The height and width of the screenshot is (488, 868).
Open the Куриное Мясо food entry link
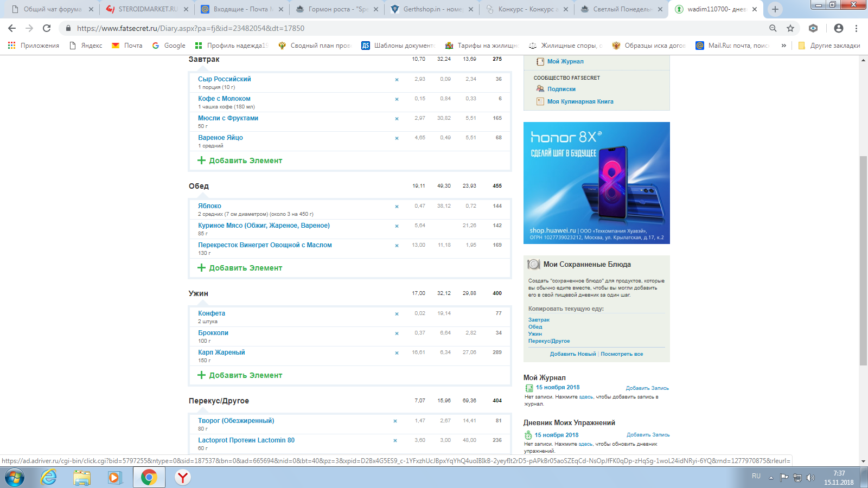click(264, 226)
